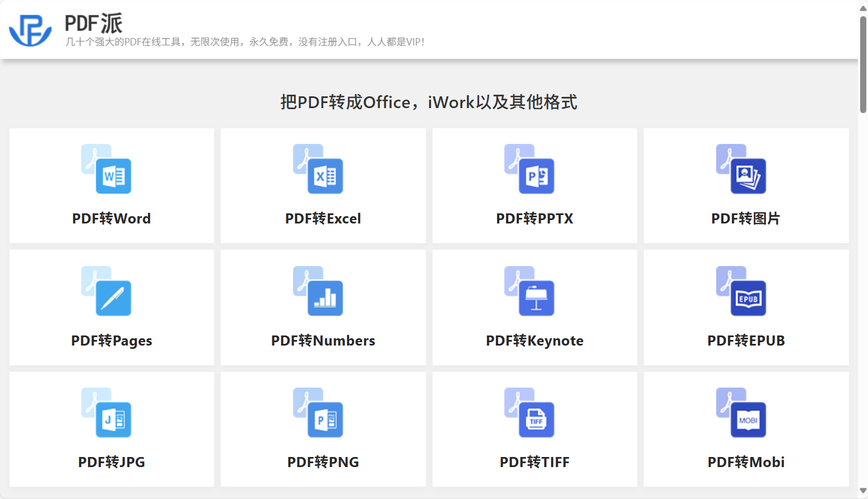Click the PDF派 logo icon
The width and height of the screenshot is (868, 499).
30,30
